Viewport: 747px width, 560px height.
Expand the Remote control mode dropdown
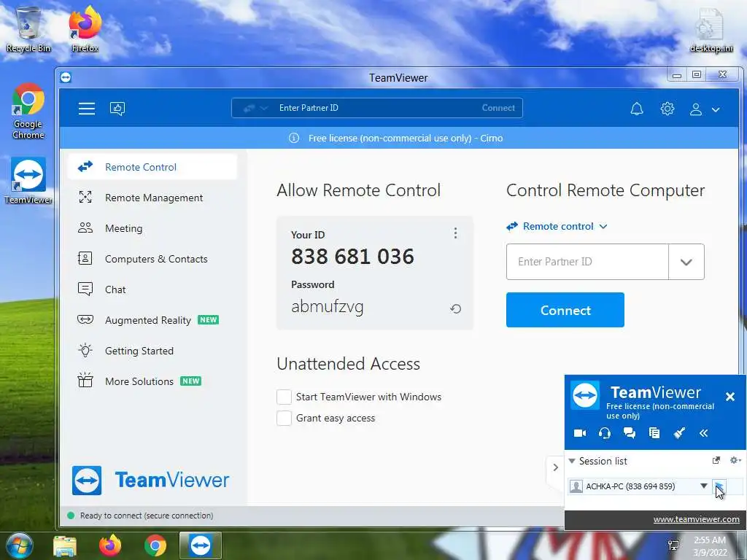coord(557,226)
